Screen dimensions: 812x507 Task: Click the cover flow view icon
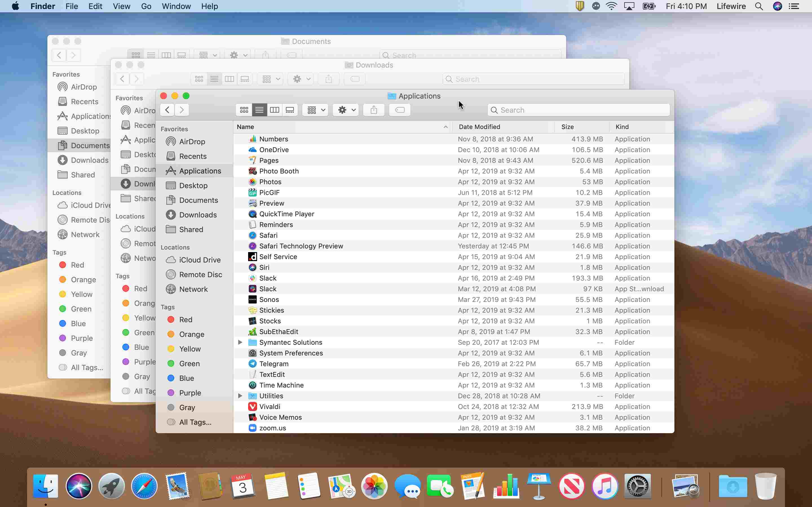coord(290,110)
